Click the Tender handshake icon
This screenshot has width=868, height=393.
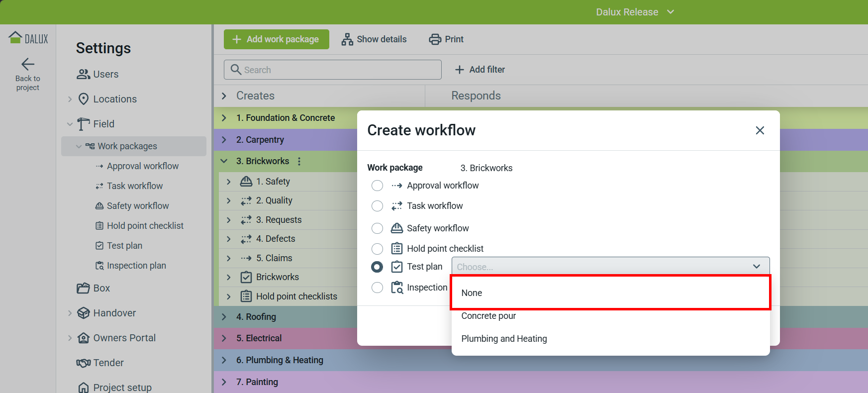(84, 363)
